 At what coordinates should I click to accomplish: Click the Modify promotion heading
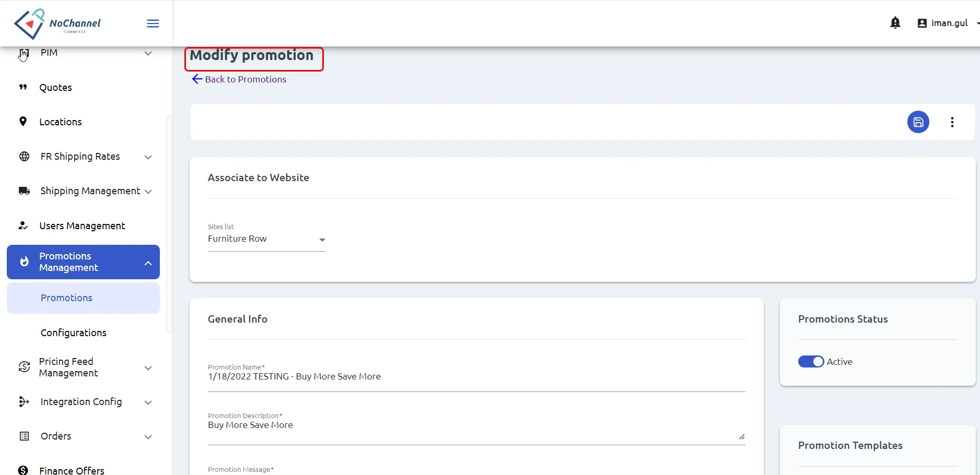point(252,55)
